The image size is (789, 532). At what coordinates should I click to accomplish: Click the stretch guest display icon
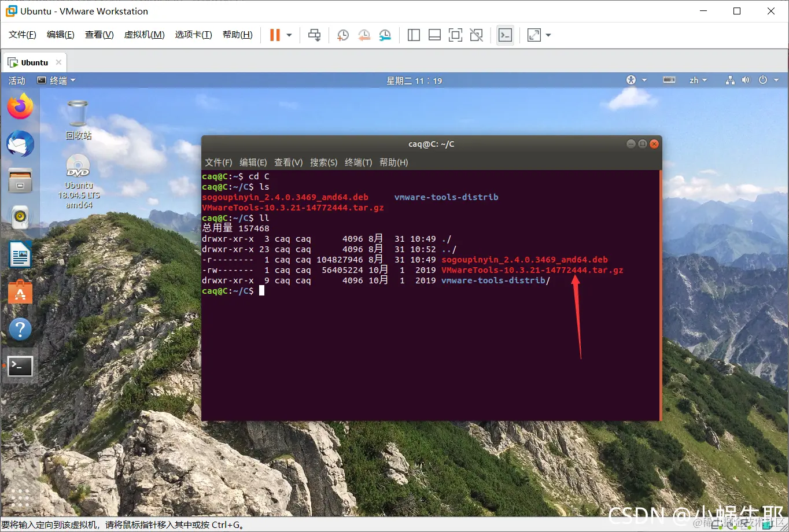534,35
